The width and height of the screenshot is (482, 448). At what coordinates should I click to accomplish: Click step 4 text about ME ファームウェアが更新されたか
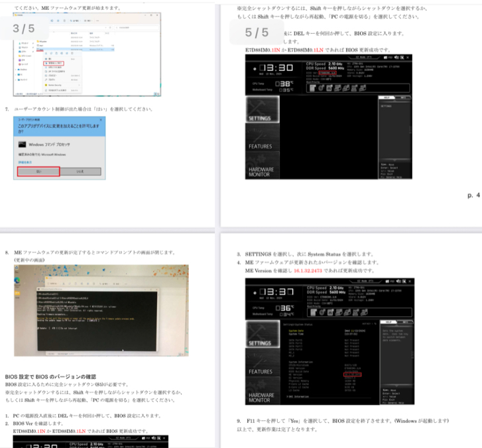[308, 262]
